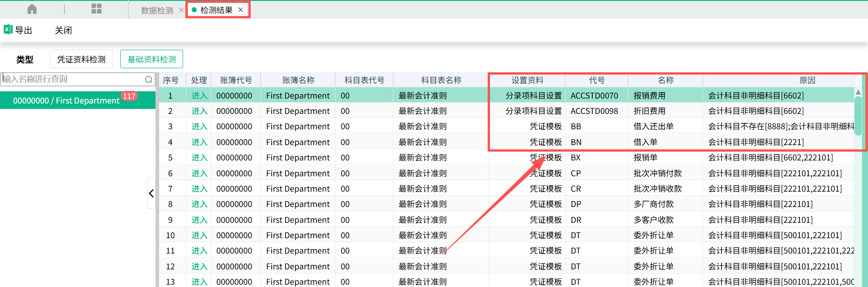Screen dimensions: 868x287
Task: Click the 设置资料 column header
Action: (527, 80)
